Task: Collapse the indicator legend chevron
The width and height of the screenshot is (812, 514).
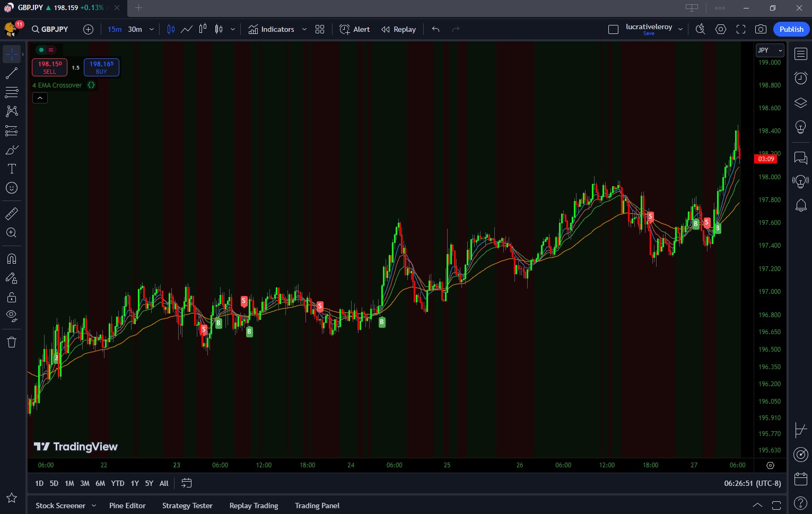Action: 40,98
